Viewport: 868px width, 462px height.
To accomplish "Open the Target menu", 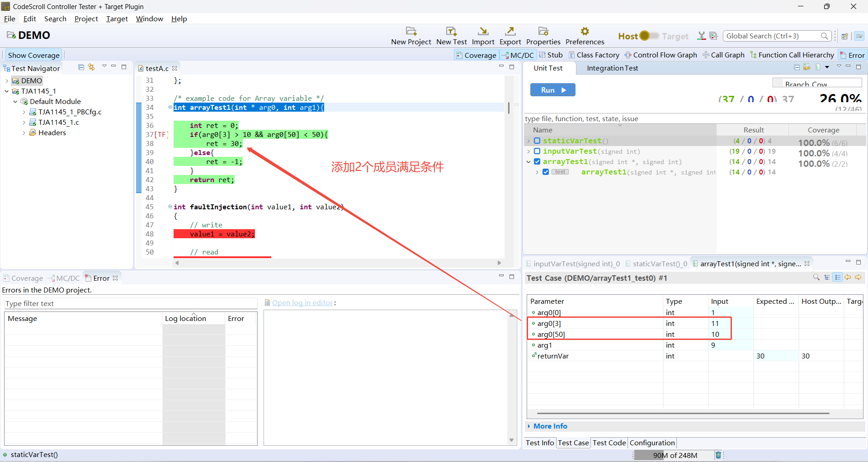I will coord(117,19).
